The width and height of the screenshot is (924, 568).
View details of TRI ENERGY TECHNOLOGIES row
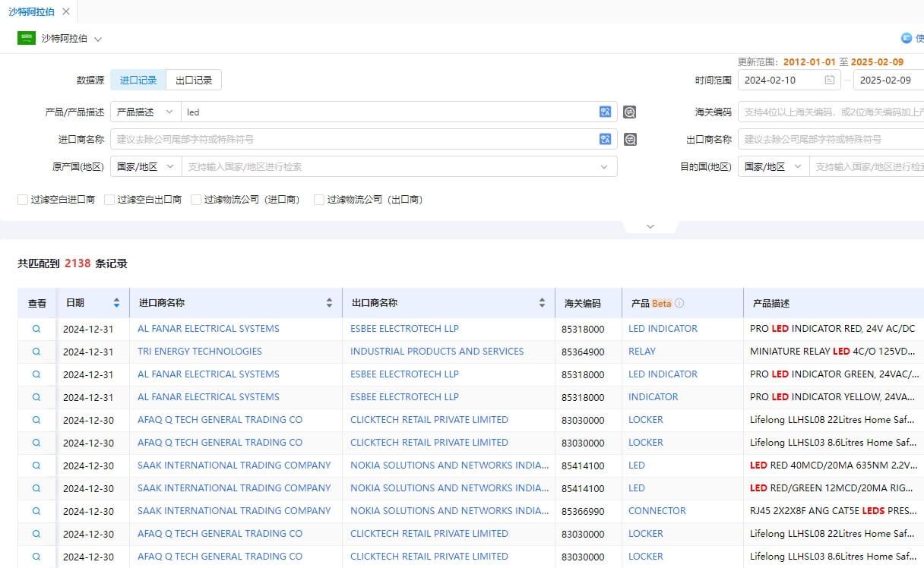[36, 352]
